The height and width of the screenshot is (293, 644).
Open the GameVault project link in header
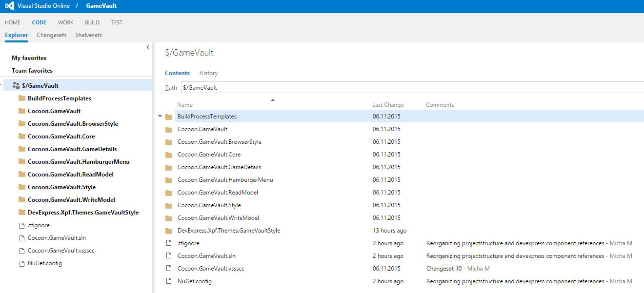click(101, 6)
